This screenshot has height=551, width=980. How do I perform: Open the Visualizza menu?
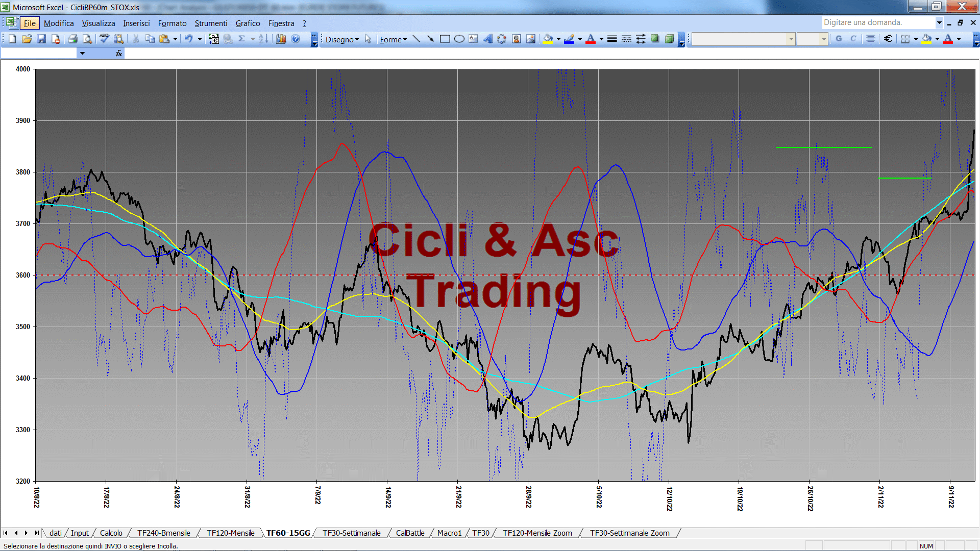click(x=99, y=23)
